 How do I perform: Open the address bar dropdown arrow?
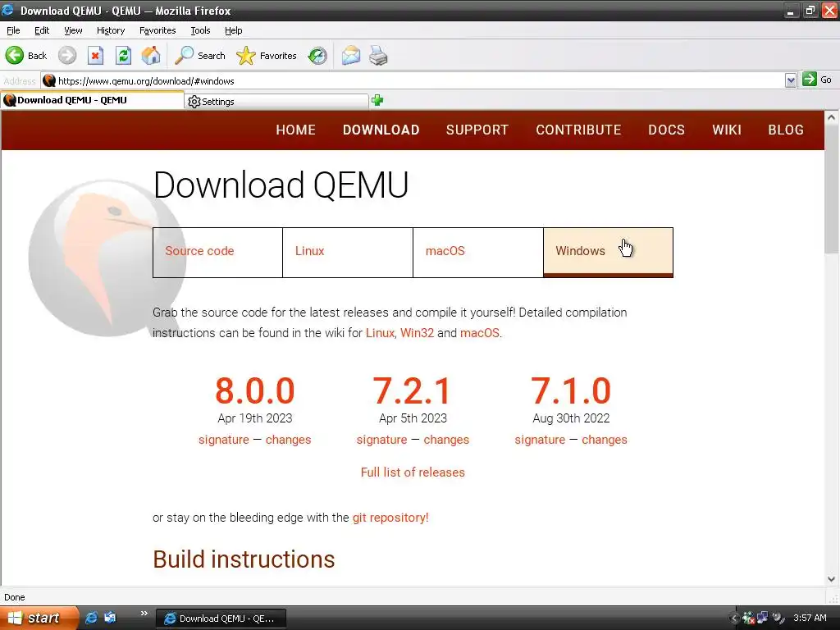[x=791, y=81]
